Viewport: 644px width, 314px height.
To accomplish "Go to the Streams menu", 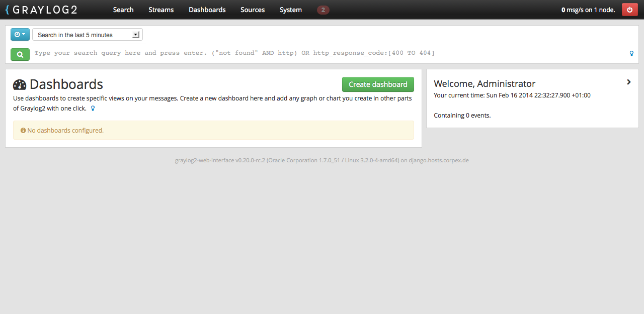I will pyautogui.click(x=161, y=10).
